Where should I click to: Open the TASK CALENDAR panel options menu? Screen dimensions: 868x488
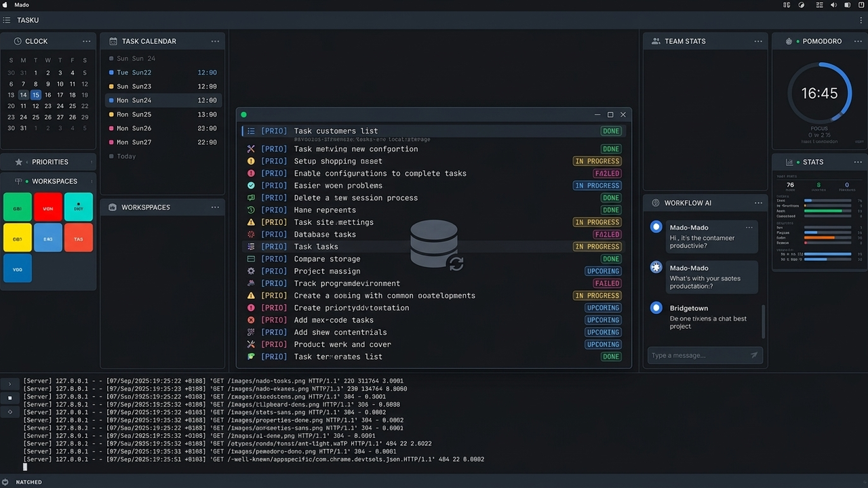(x=215, y=41)
